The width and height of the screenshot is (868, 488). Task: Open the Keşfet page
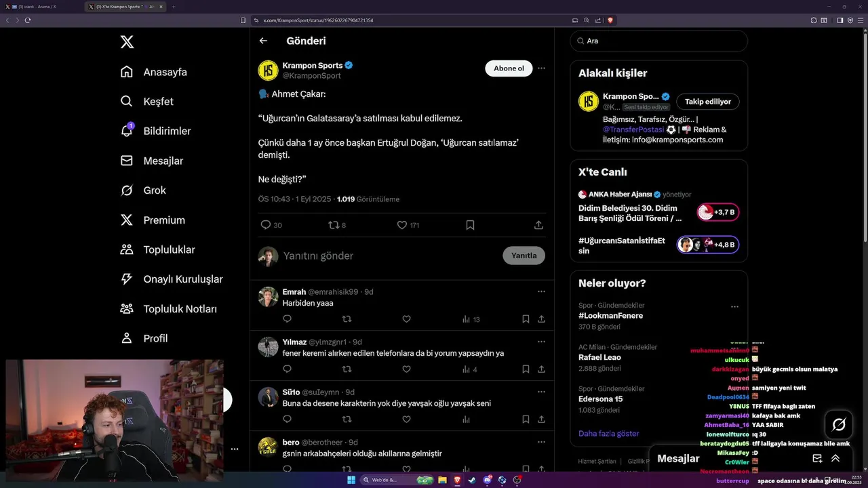146,101
